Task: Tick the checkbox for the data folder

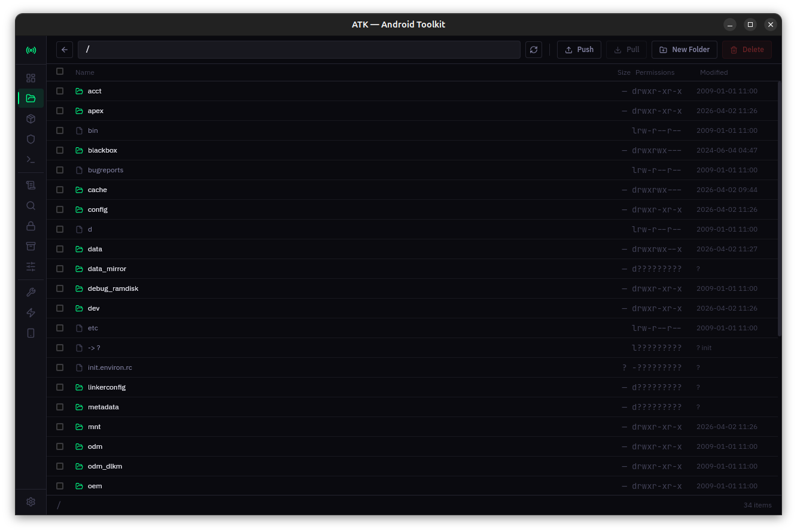Action: click(x=60, y=249)
